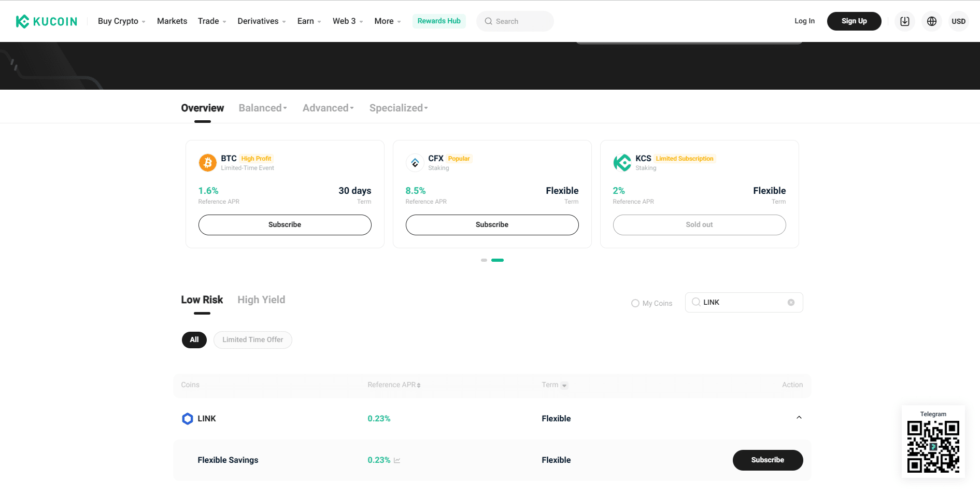Select the All filter pill
Screen dimensions: 980x496
click(194, 340)
